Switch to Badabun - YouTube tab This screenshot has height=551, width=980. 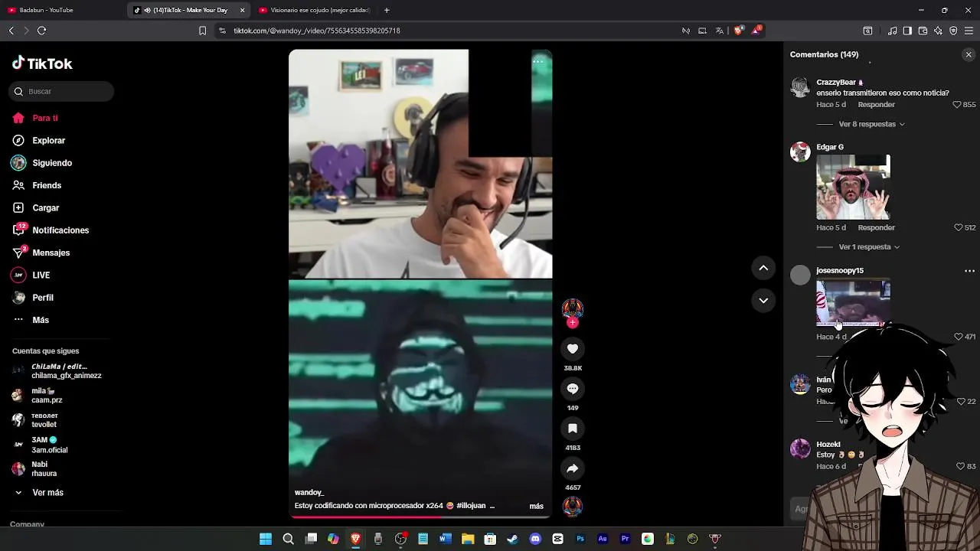pos(62,10)
